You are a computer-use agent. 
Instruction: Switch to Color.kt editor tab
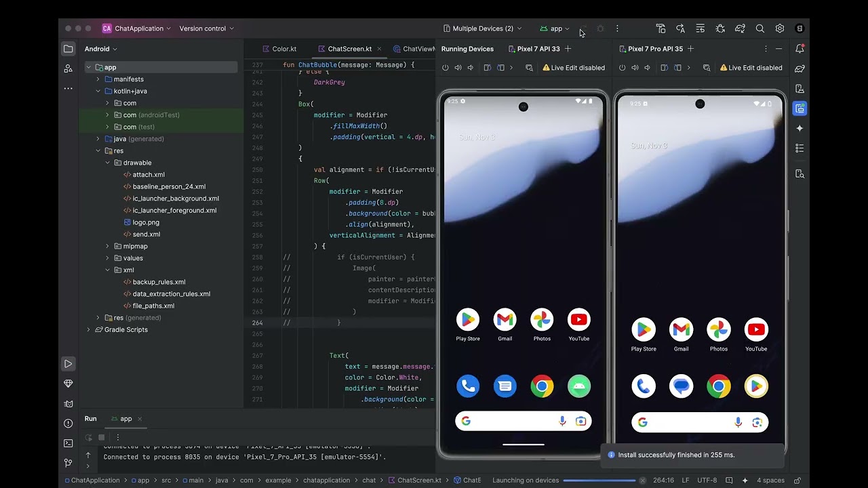(x=279, y=49)
